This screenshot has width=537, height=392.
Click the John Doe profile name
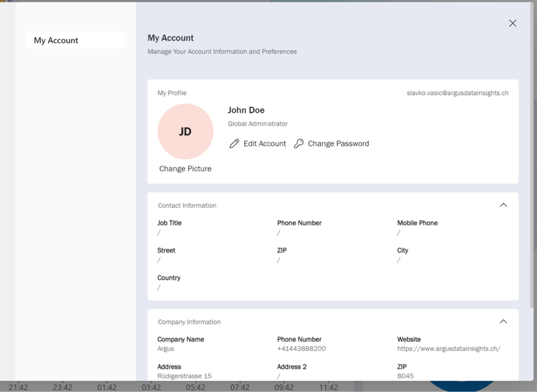246,111
